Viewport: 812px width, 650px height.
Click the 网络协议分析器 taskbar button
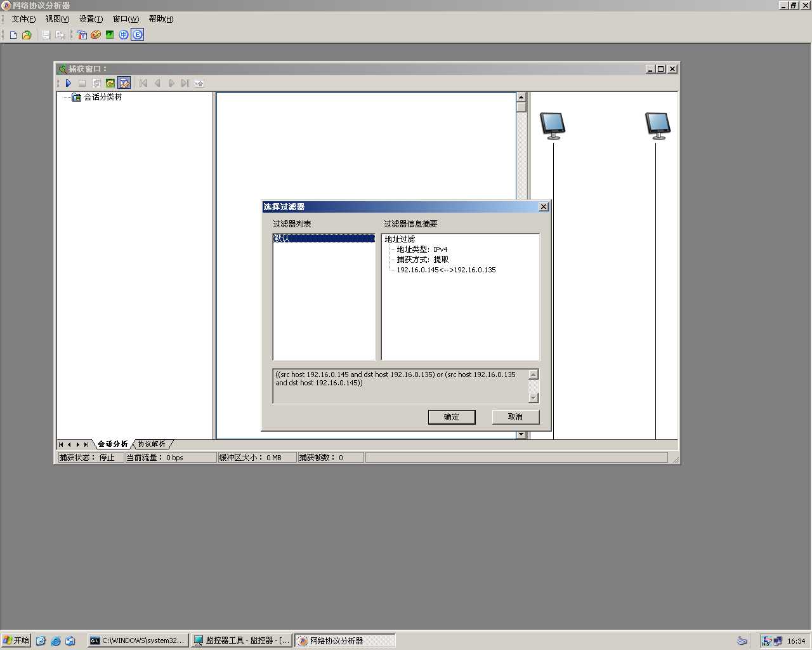345,641
